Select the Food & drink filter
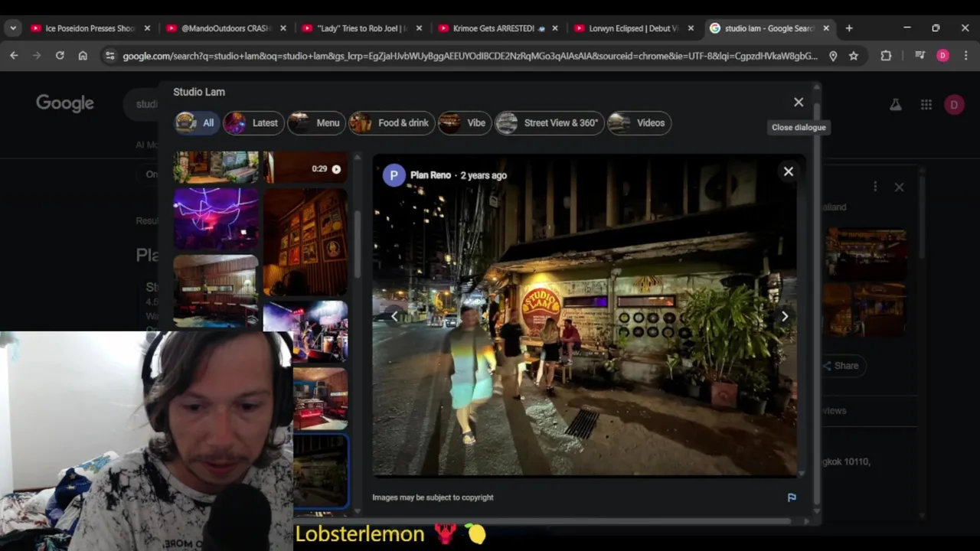980x551 pixels. pos(391,122)
